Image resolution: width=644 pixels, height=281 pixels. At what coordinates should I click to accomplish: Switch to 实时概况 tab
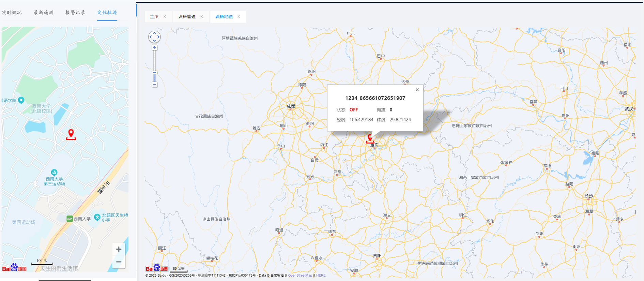pyautogui.click(x=12, y=13)
